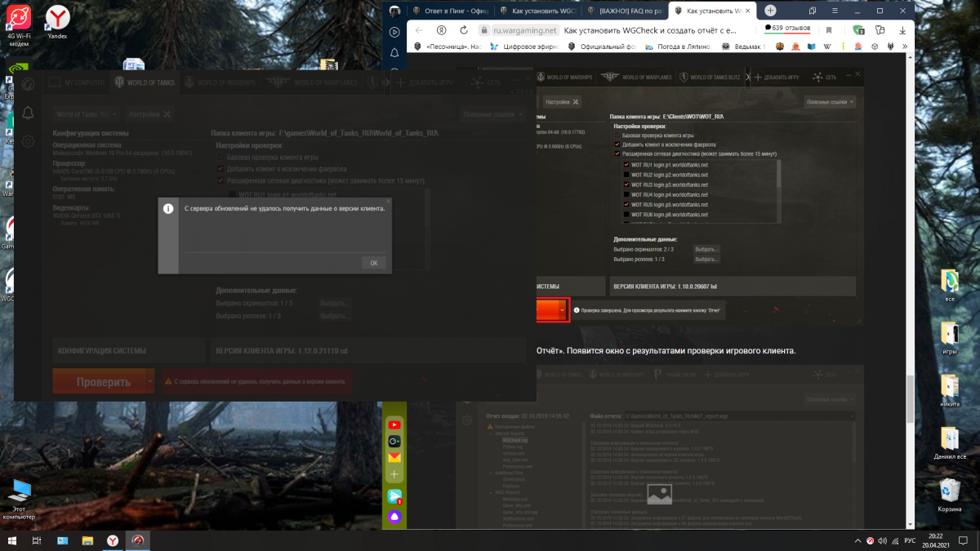
Task: Click the YouTube icon in browser sidebar
Action: pyautogui.click(x=394, y=424)
